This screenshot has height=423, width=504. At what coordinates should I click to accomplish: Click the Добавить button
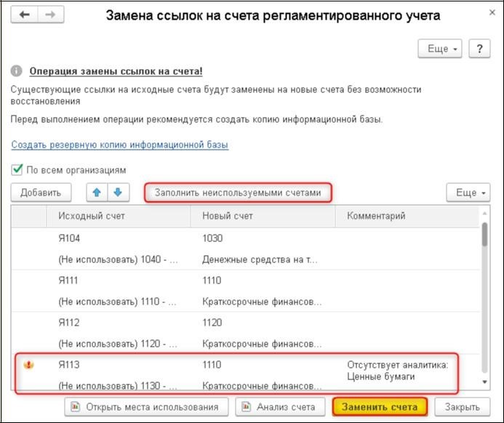41,193
